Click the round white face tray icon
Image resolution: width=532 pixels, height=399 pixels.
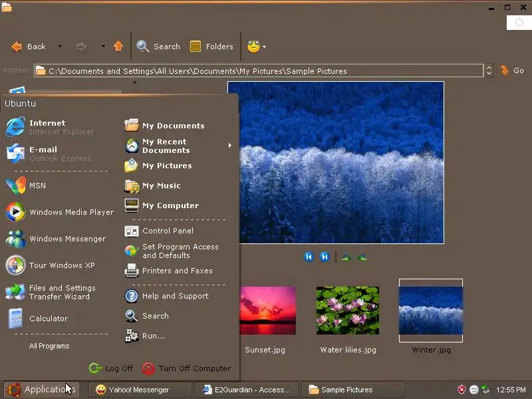point(474,390)
